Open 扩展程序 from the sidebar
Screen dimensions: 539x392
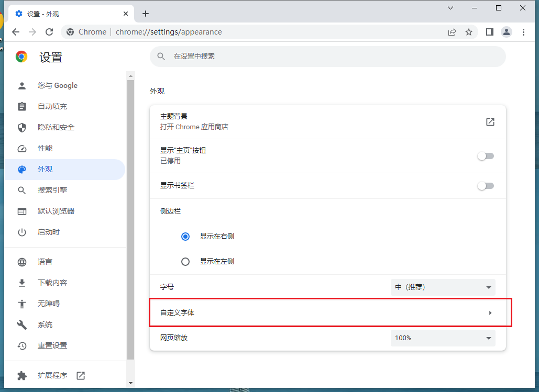(65, 375)
